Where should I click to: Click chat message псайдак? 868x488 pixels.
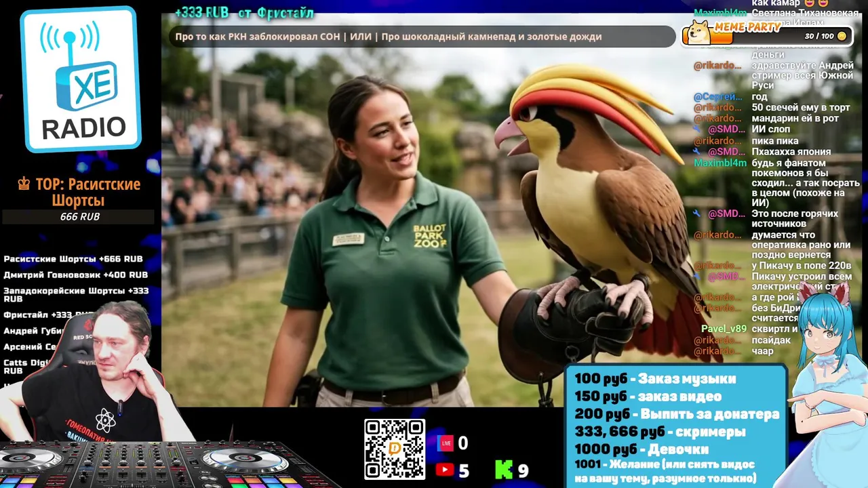pyautogui.click(x=771, y=340)
